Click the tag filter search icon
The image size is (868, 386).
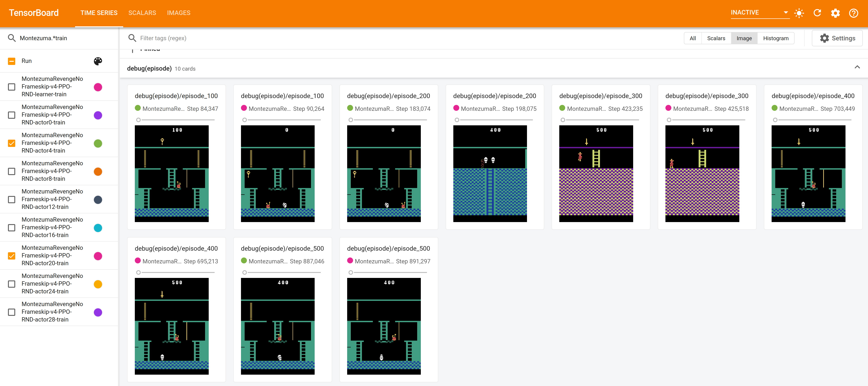(x=132, y=38)
